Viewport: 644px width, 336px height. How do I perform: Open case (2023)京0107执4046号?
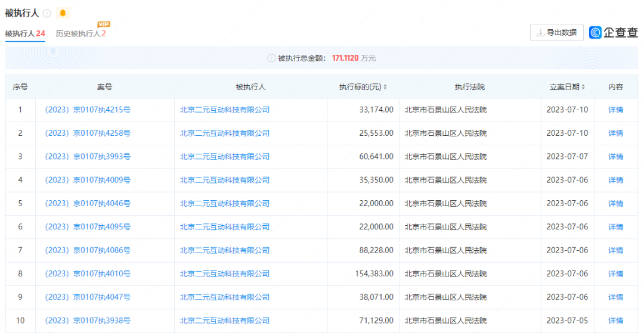click(x=88, y=204)
